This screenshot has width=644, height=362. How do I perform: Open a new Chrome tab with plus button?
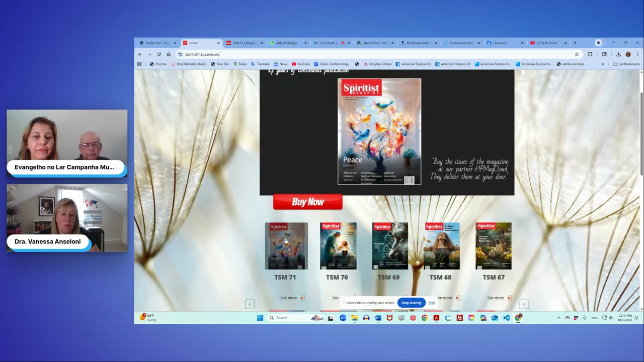click(575, 43)
